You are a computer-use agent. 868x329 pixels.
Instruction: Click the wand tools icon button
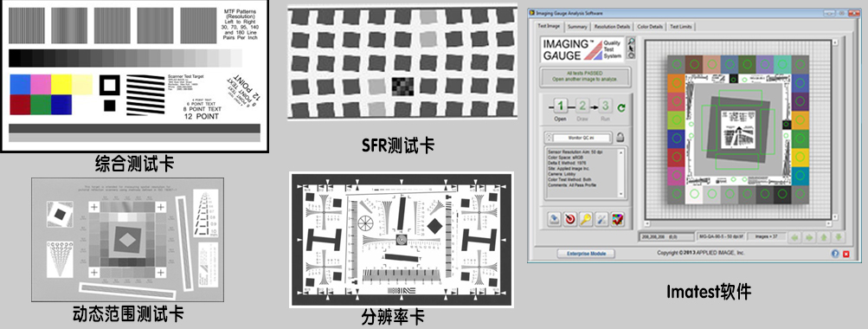pyautogui.click(x=601, y=219)
